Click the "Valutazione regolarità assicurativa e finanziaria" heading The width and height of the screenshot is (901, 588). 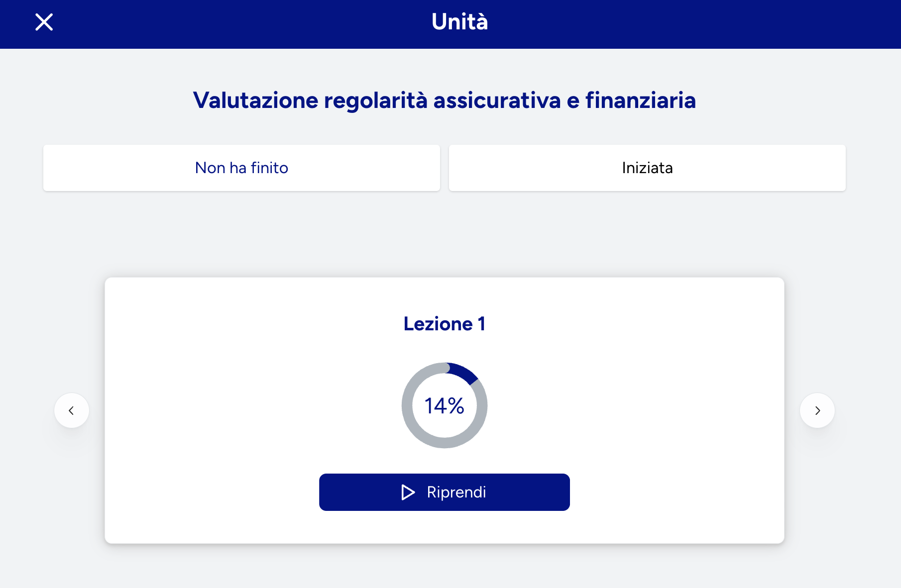[444, 100]
